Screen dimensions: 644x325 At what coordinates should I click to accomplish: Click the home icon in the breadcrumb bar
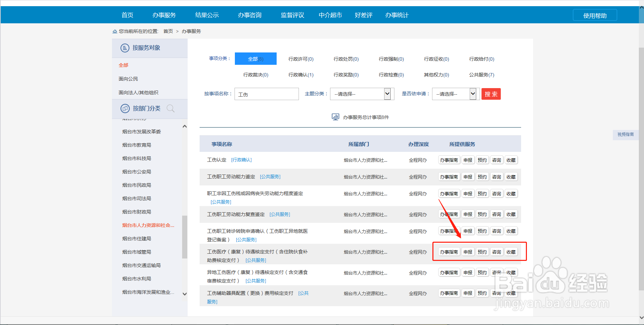tap(115, 31)
